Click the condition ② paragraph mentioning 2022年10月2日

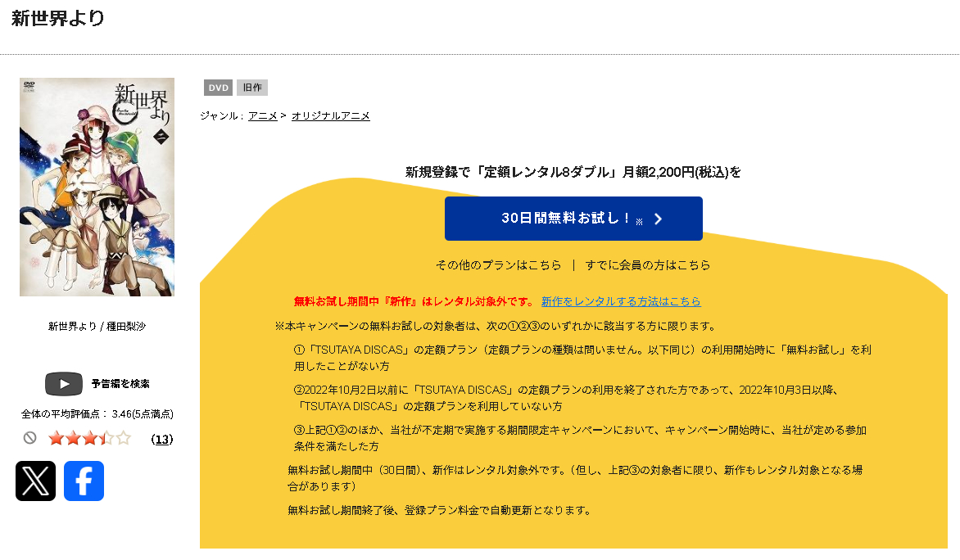tap(566, 398)
